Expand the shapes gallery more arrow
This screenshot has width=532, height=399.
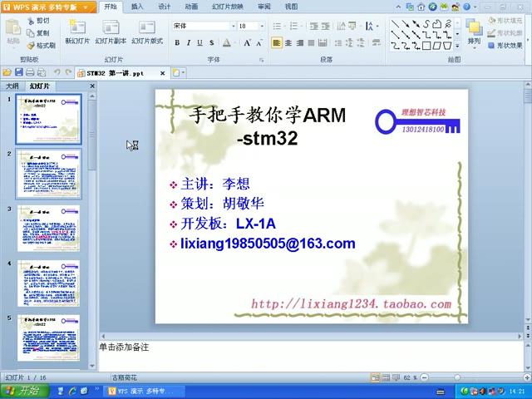coord(457,46)
